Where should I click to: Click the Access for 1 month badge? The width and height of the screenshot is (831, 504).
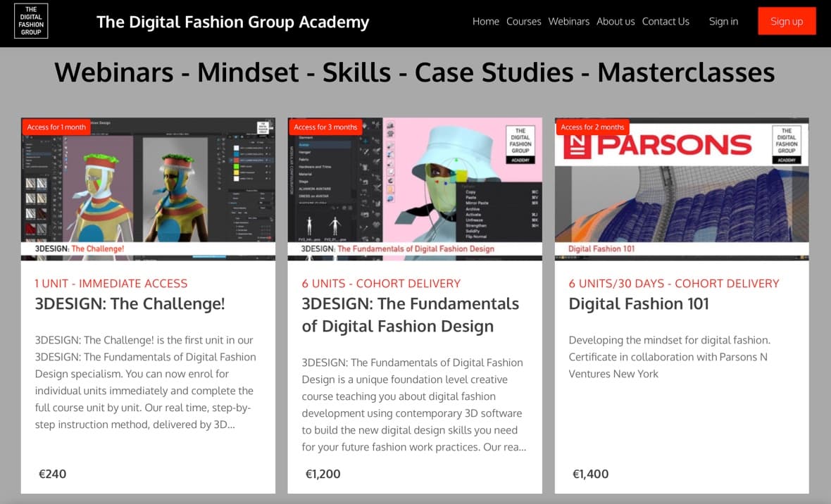click(56, 127)
